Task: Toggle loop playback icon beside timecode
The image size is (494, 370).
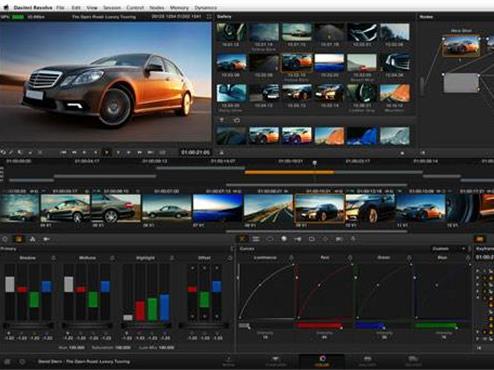Action: point(162,152)
